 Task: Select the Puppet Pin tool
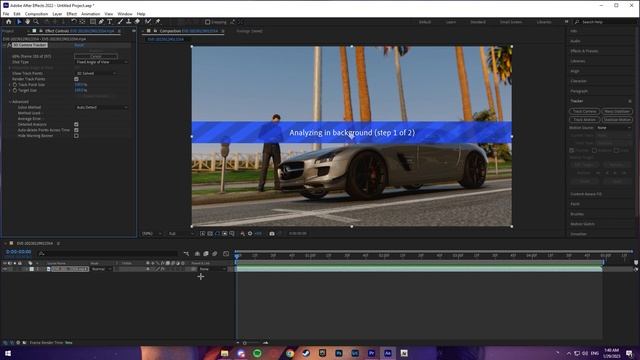click(158, 22)
